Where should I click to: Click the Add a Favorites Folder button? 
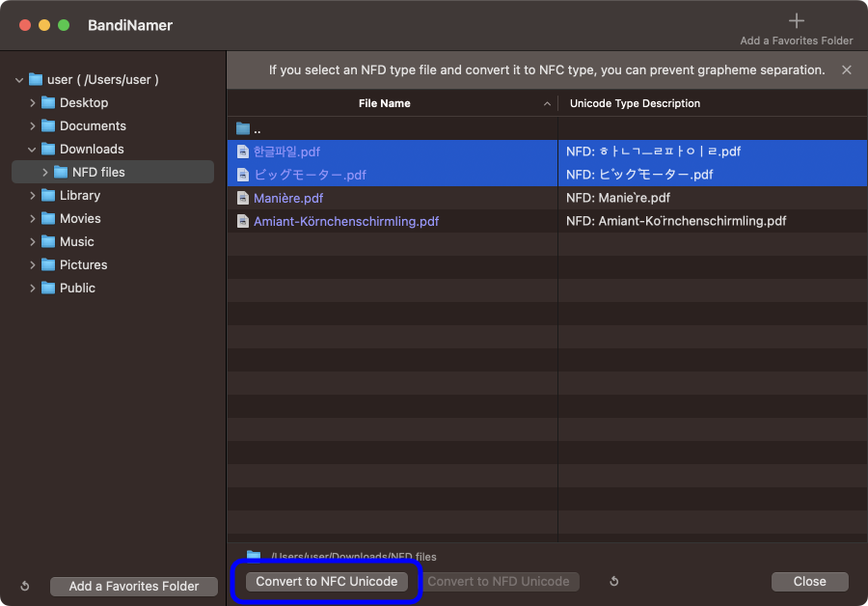[134, 586]
